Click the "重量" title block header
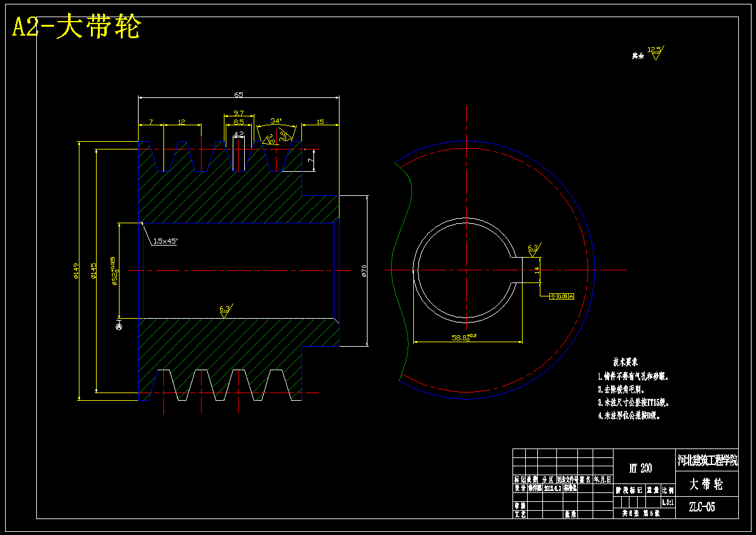This screenshot has width=756, height=535. pos(653,490)
